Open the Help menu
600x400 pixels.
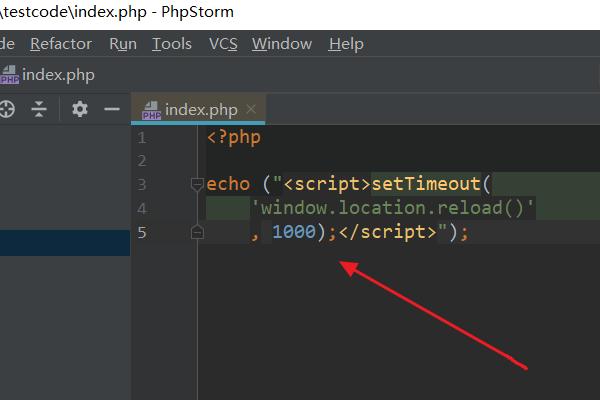(346, 44)
